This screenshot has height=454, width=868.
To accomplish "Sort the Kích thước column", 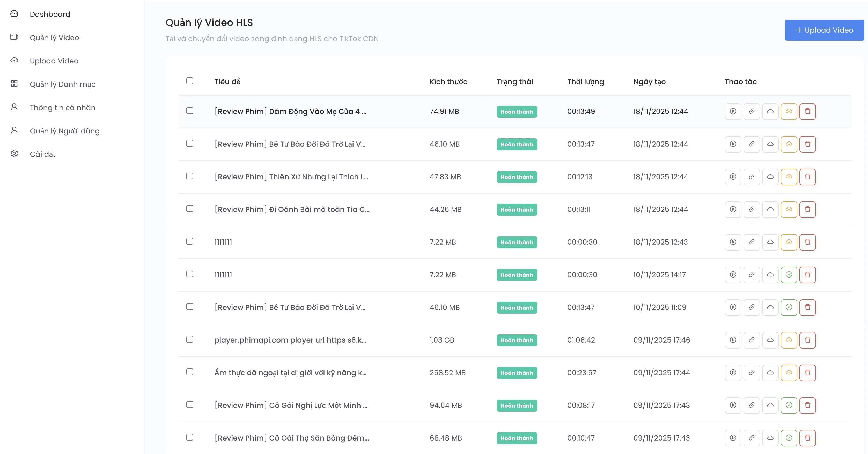I will (x=448, y=82).
